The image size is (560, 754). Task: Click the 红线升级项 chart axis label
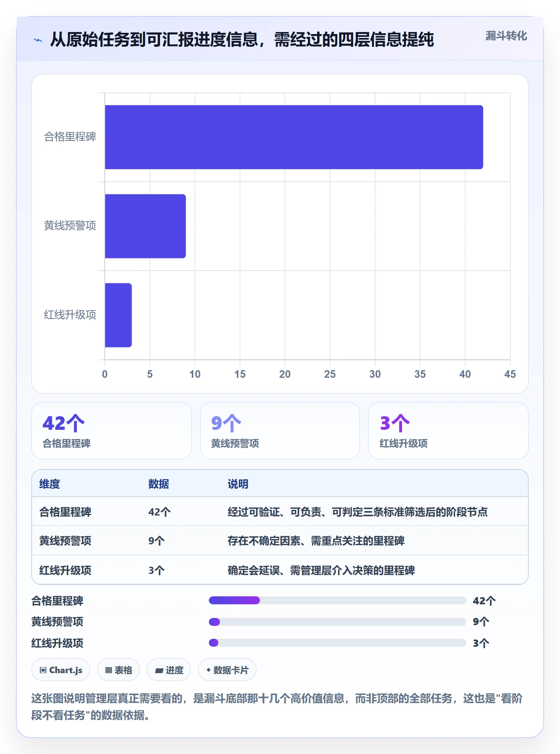[70, 315]
